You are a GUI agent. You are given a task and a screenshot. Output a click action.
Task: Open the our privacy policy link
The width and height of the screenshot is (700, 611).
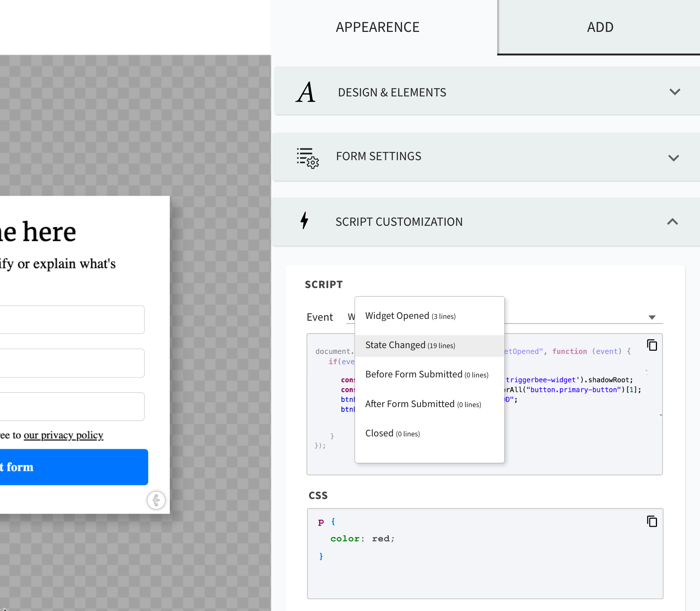click(x=63, y=435)
